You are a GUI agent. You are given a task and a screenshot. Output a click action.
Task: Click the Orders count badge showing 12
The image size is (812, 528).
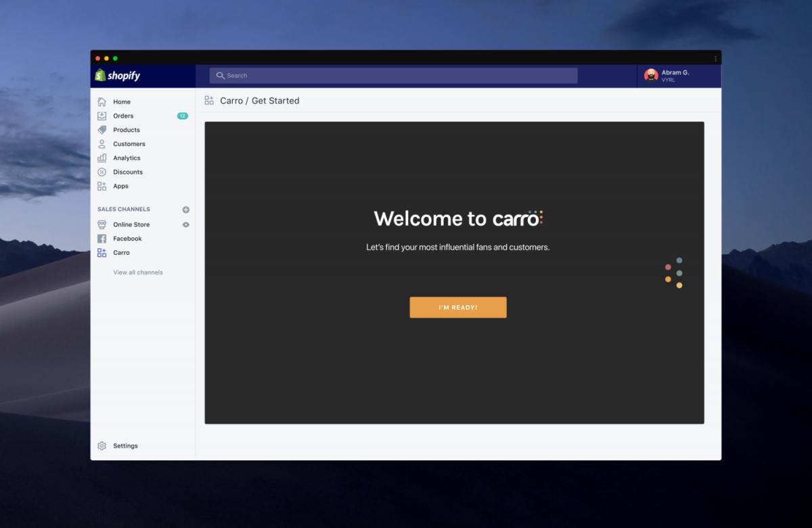click(x=182, y=116)
